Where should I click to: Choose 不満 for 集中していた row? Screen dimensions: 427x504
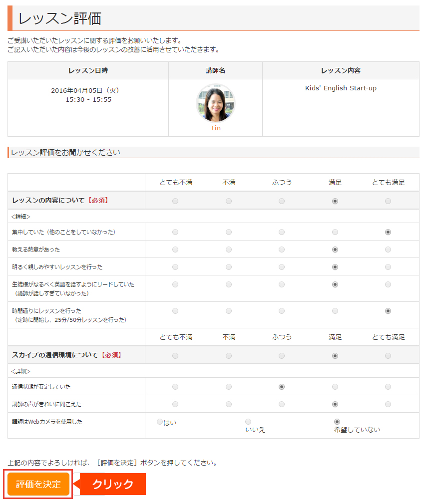(228, 232)
